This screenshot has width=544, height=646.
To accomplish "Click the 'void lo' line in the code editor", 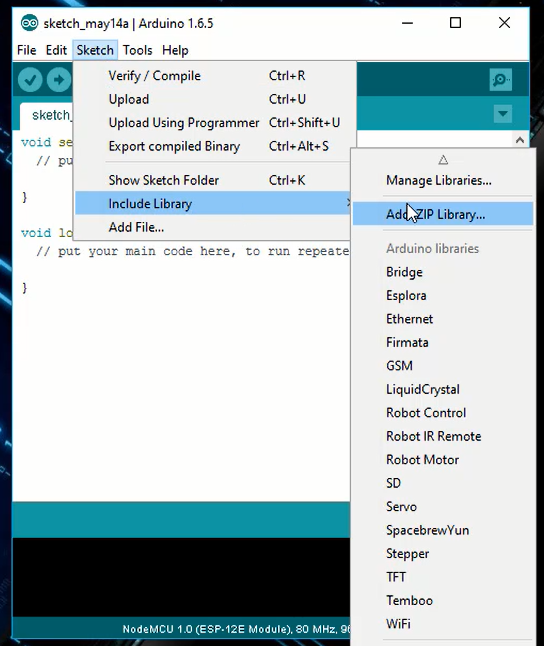I will tap(47, 233).
